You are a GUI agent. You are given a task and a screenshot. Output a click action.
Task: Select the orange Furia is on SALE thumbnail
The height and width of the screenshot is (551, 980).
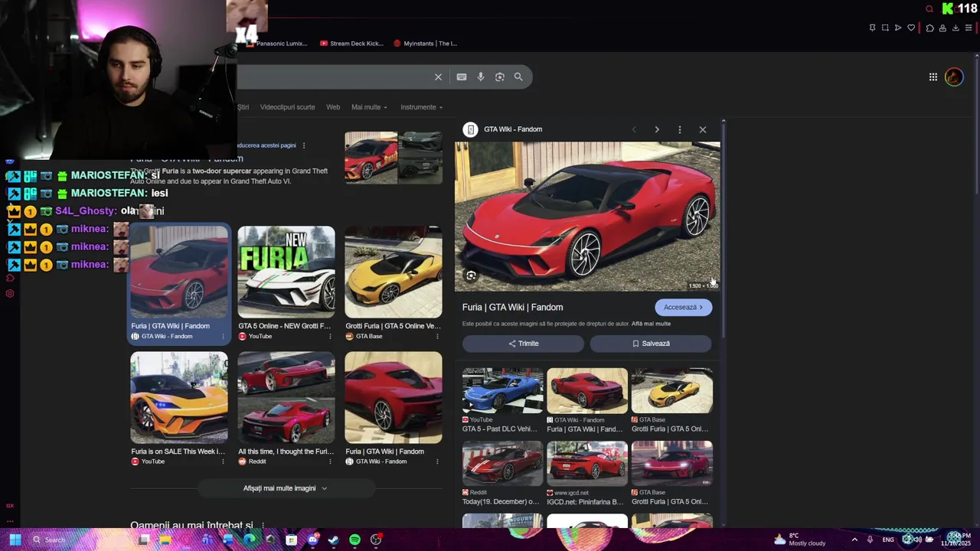[x=179, y=397]
